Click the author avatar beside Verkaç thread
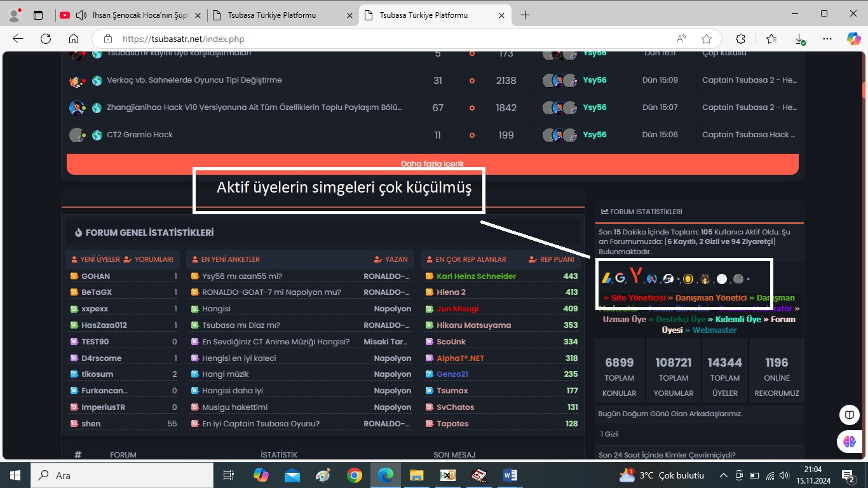The height and width of the screenshot is (488, 868). (77, 81)
